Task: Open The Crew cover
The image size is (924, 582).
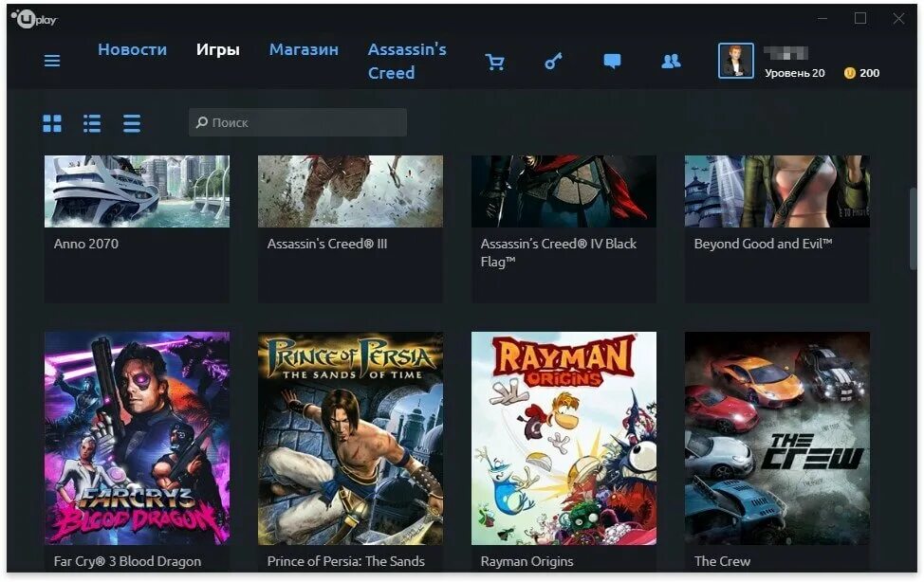Action: tap(777, 438)
